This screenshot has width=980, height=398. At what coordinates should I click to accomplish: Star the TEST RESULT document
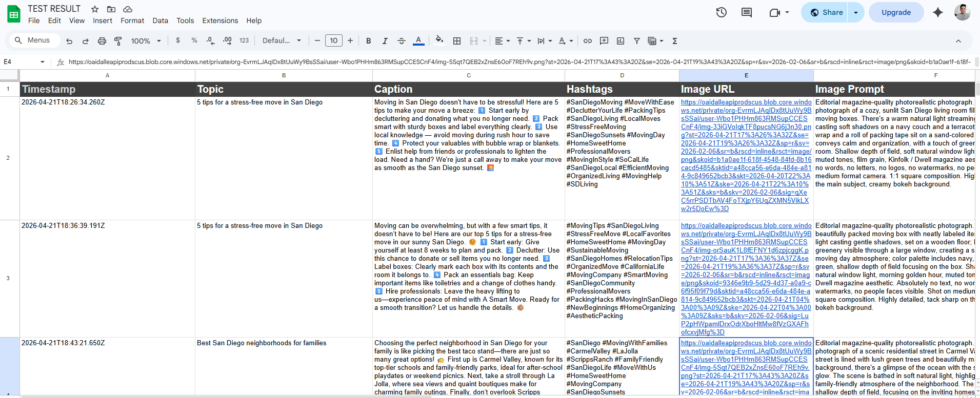click(x=95, y=9)
